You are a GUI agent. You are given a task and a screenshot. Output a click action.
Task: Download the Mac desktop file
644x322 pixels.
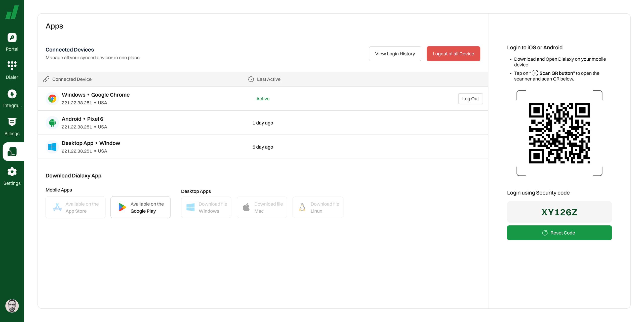click(x=262, y=207)
